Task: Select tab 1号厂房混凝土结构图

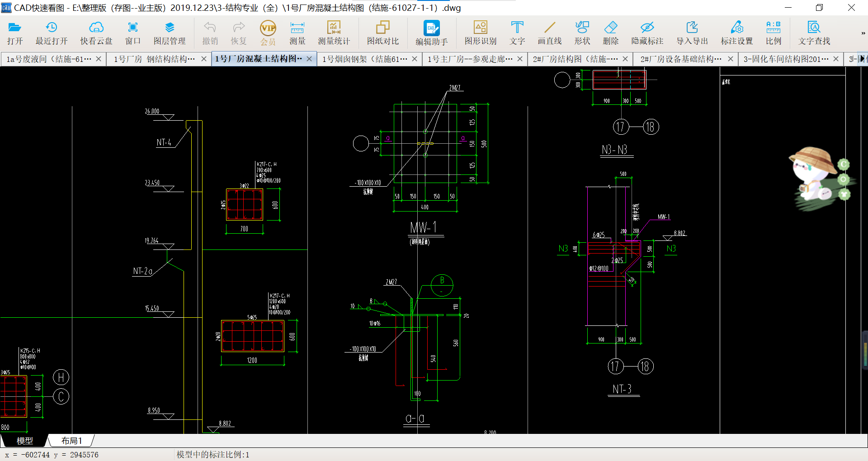Action: 259,59
